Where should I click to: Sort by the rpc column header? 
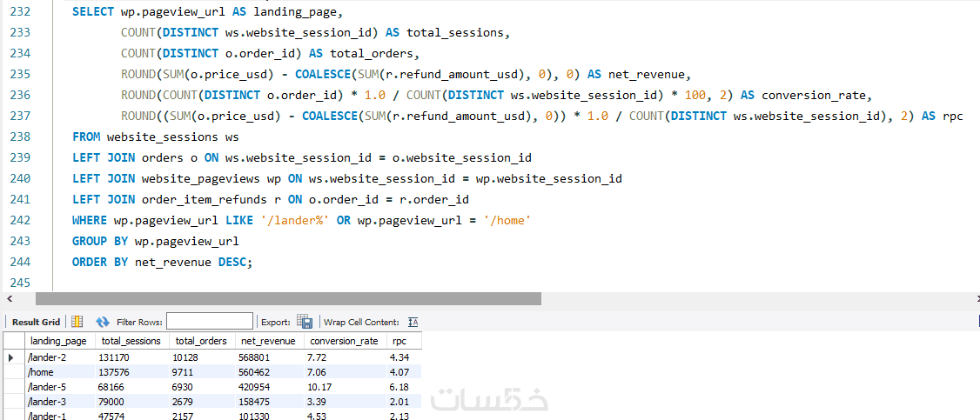(405, 341)
